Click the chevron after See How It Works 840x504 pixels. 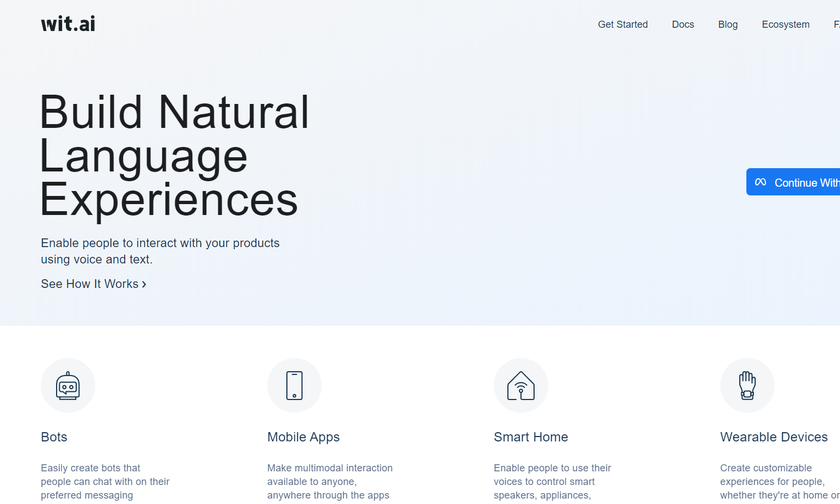click(144, 284)
